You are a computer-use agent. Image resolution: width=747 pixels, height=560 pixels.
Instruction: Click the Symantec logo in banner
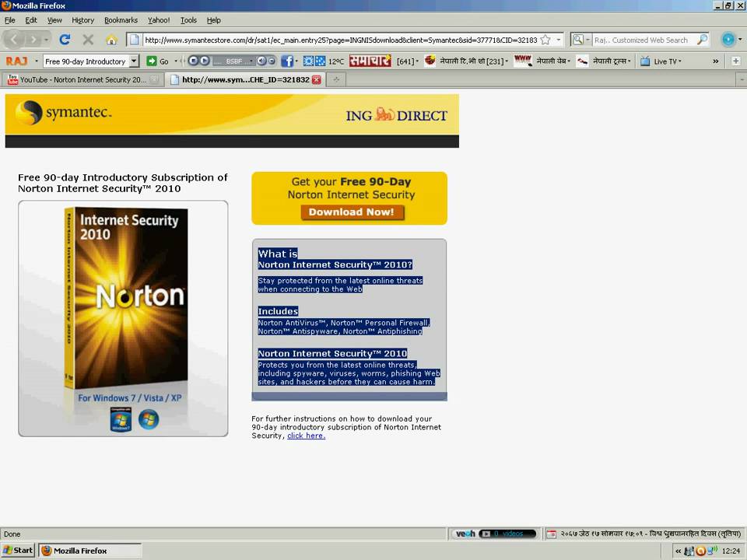63,113
